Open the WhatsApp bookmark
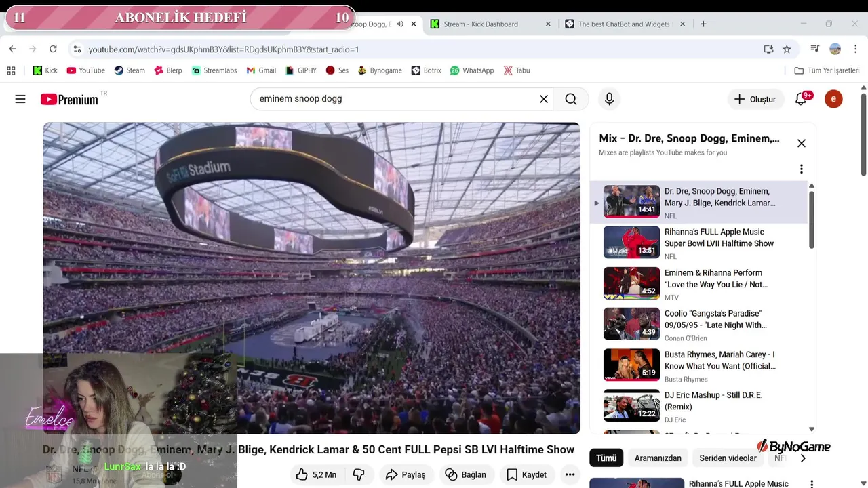 coord(472,70)
